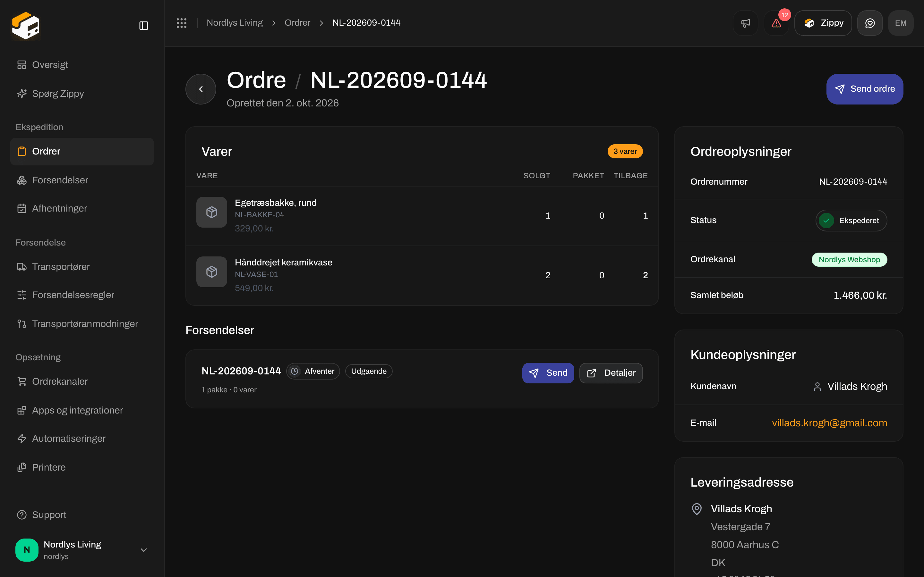Screen dimensions: 924x577
Task: Open shipment Detaljer
Action: point(611,373)
